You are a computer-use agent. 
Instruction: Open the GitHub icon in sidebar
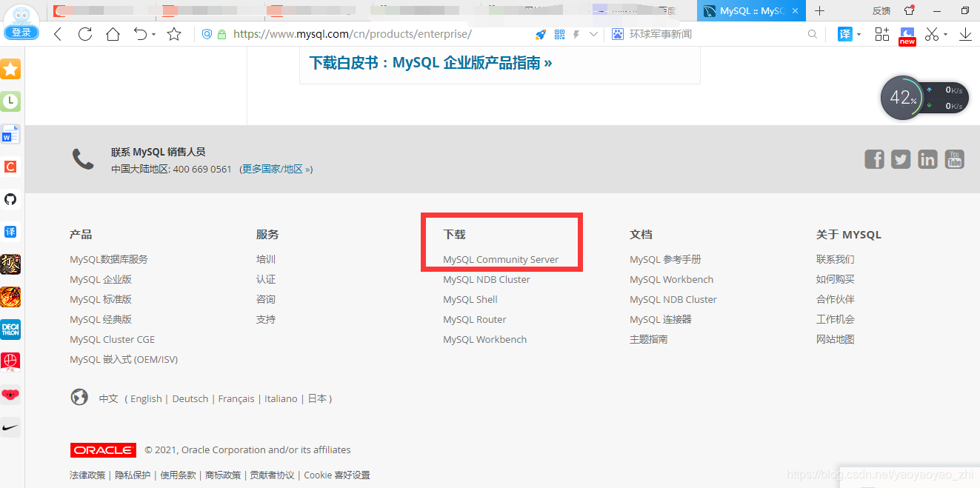[x=10, y=199]
